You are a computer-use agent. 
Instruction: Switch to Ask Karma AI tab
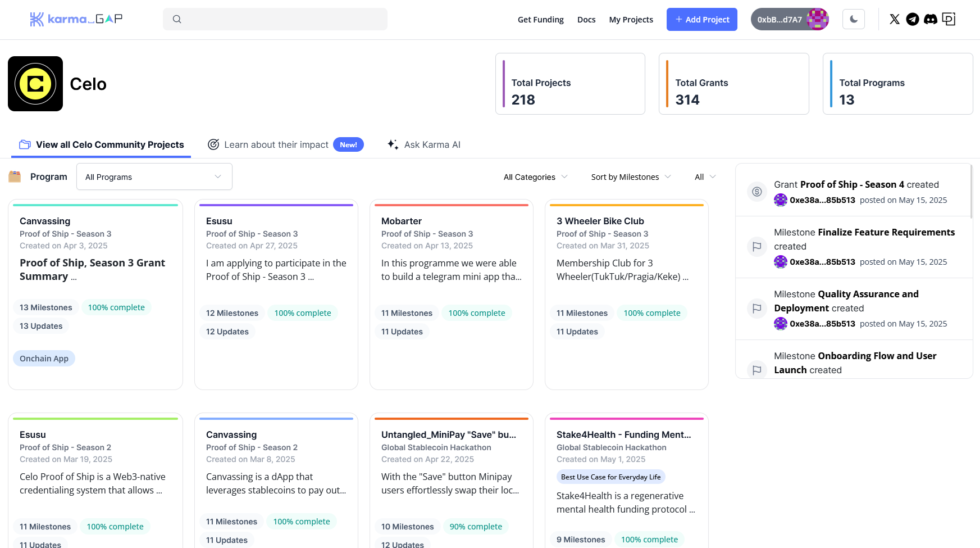(x=424, y=144)
